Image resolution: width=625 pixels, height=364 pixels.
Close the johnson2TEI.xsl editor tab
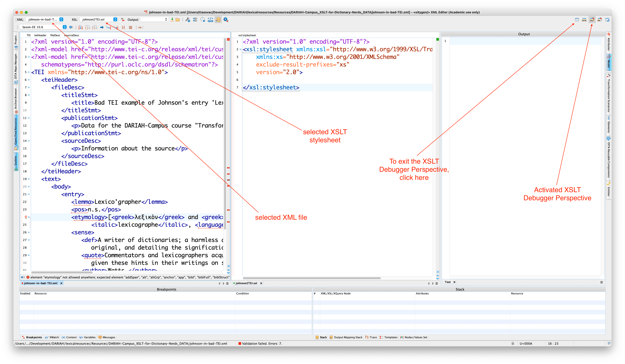tap(261, 283)
